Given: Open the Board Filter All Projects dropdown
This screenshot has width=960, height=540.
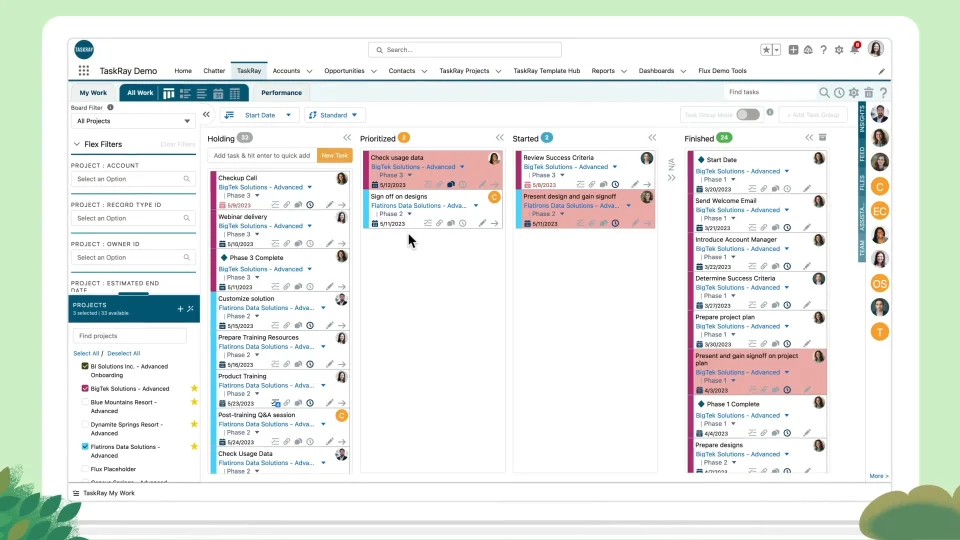Looking at the screenshot, I should click(133, 121).
